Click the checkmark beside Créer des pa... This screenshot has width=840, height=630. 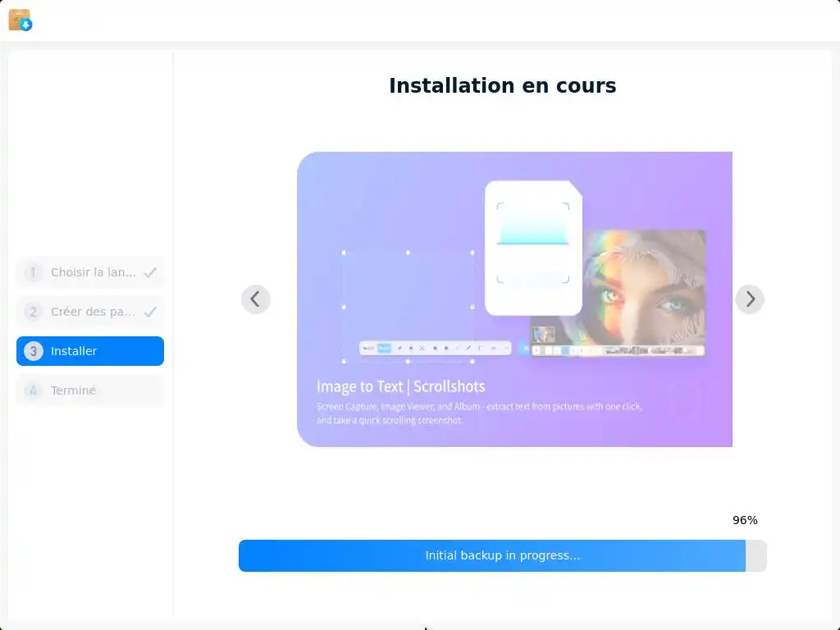coord(151,311)
